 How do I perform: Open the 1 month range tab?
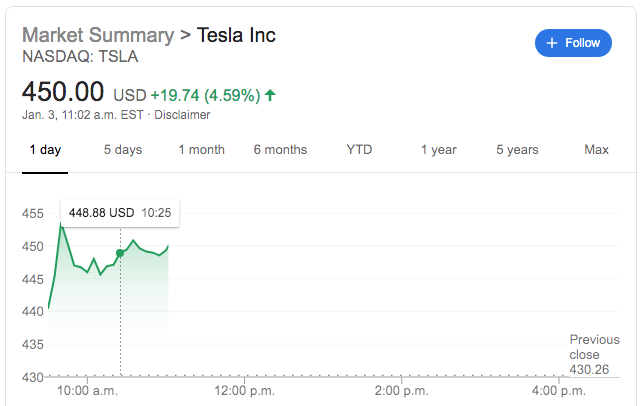[201, 150]
